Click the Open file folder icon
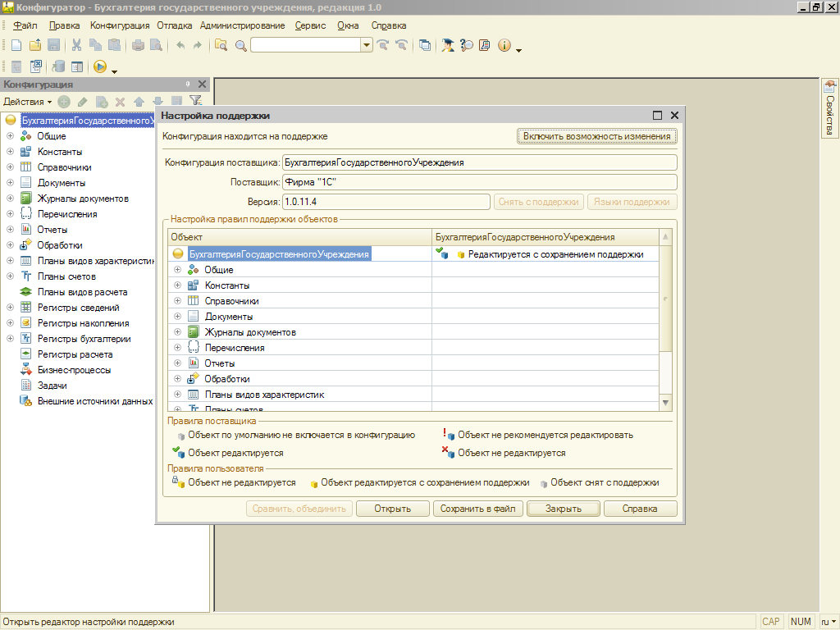 pyautogui.click(x=35, y=46)
